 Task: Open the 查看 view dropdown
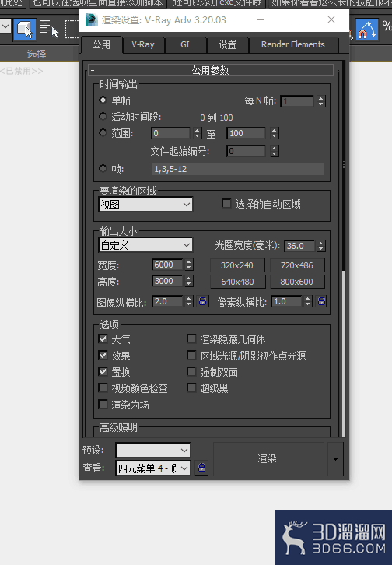pyautogui.click(x=153, y=468)
